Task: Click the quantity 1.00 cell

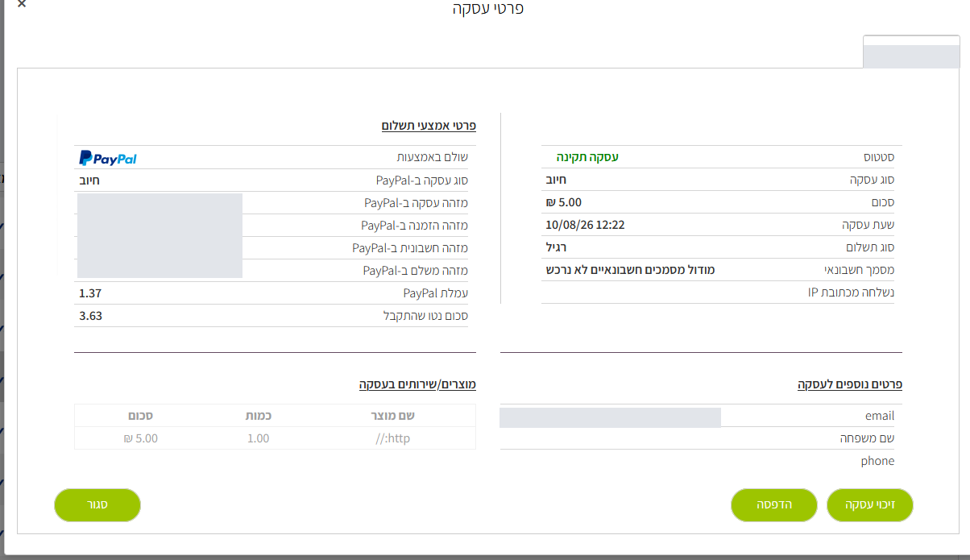Action: [x=258, y=438]
